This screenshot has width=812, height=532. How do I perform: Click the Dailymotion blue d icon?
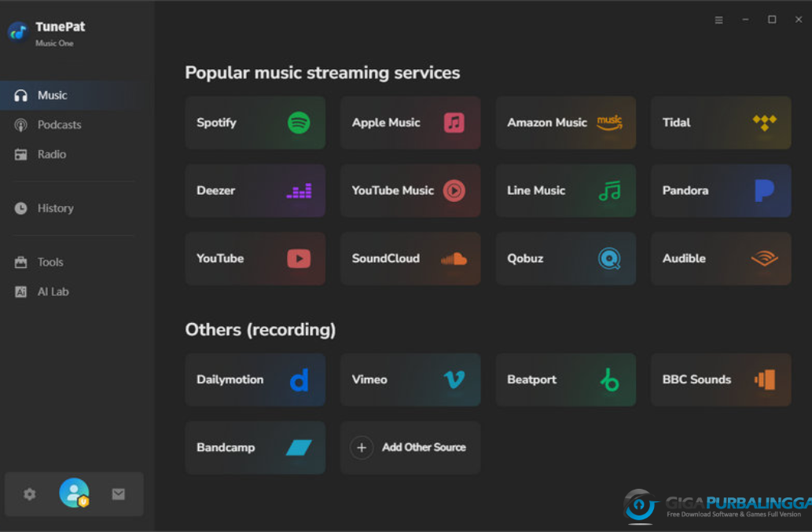pos(299,380)
